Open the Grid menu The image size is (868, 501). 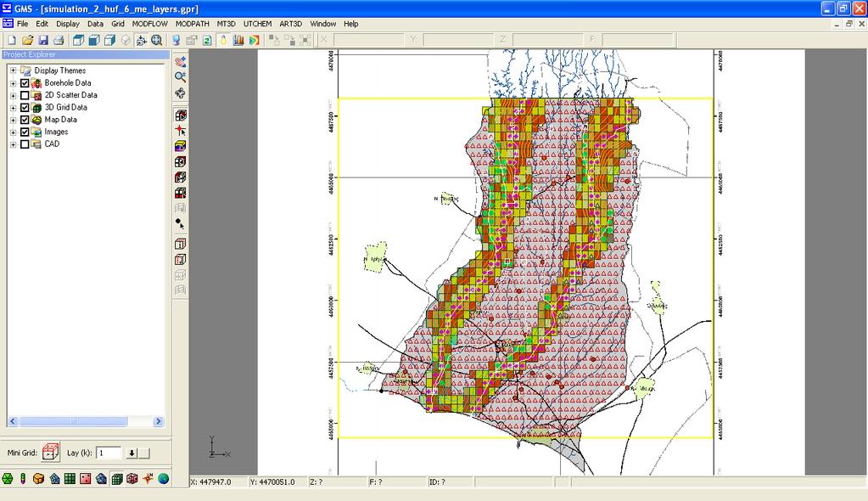(117, 24)
